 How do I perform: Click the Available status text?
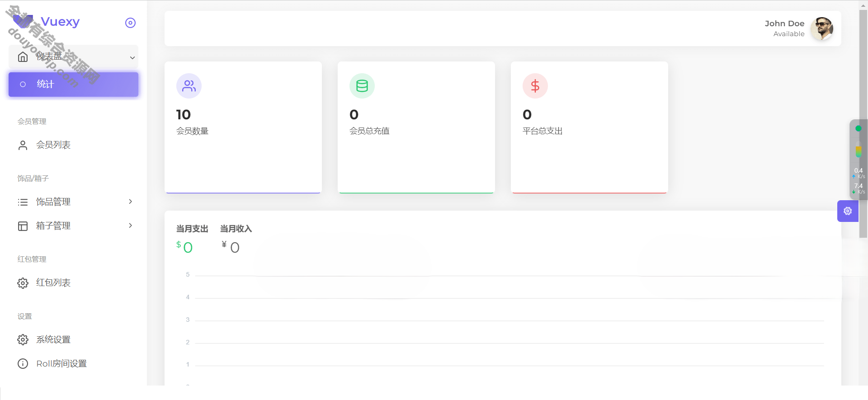(789, 34)
